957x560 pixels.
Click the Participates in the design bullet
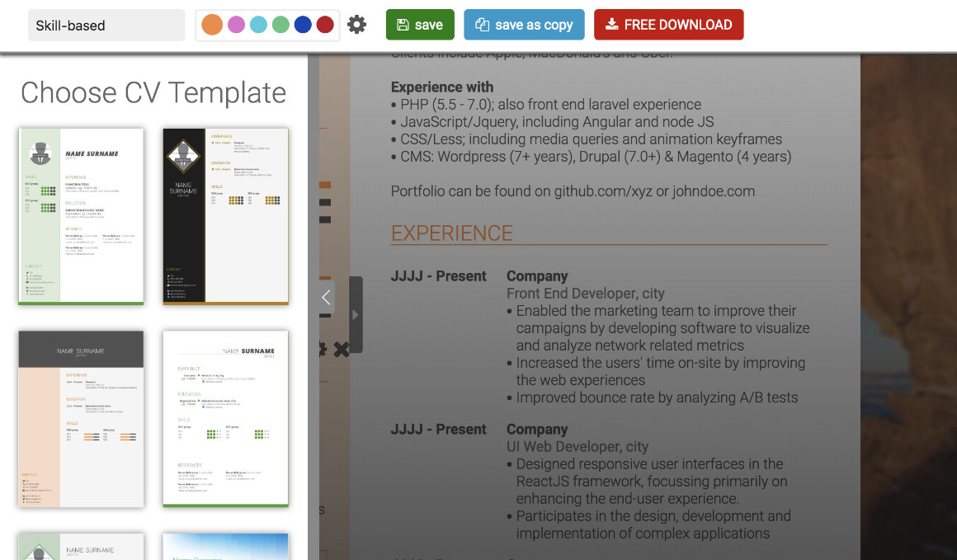(648, 525)
